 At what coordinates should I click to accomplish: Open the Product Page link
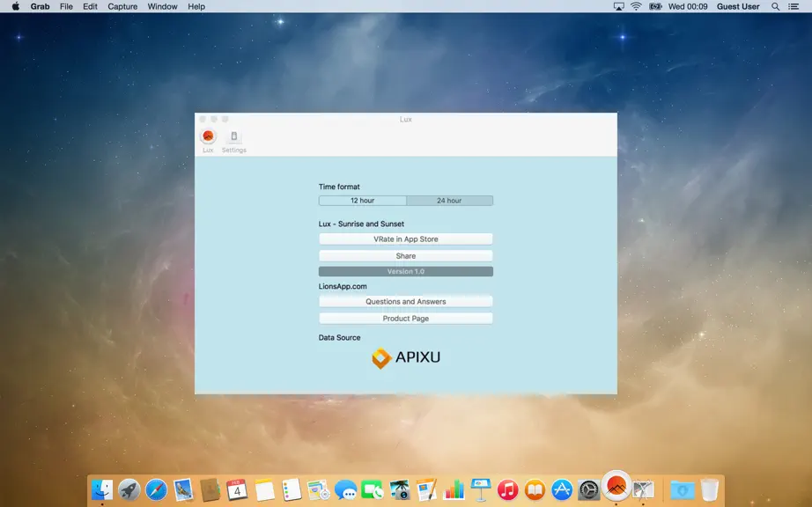coord(406,319)
